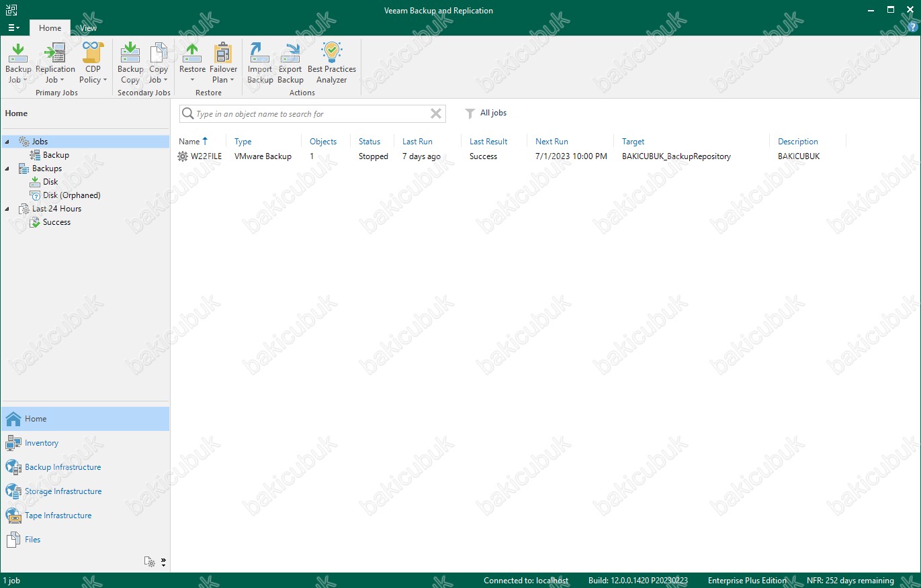Click the app icon in title bar
This screenshot has width=921, height=588.
(x=11, y=10)
